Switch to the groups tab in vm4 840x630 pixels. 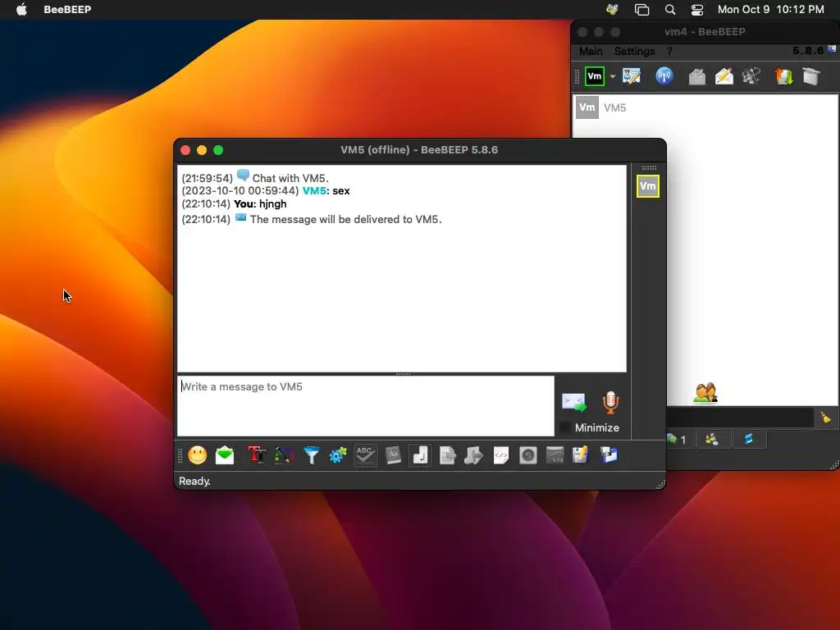point(712,440)
